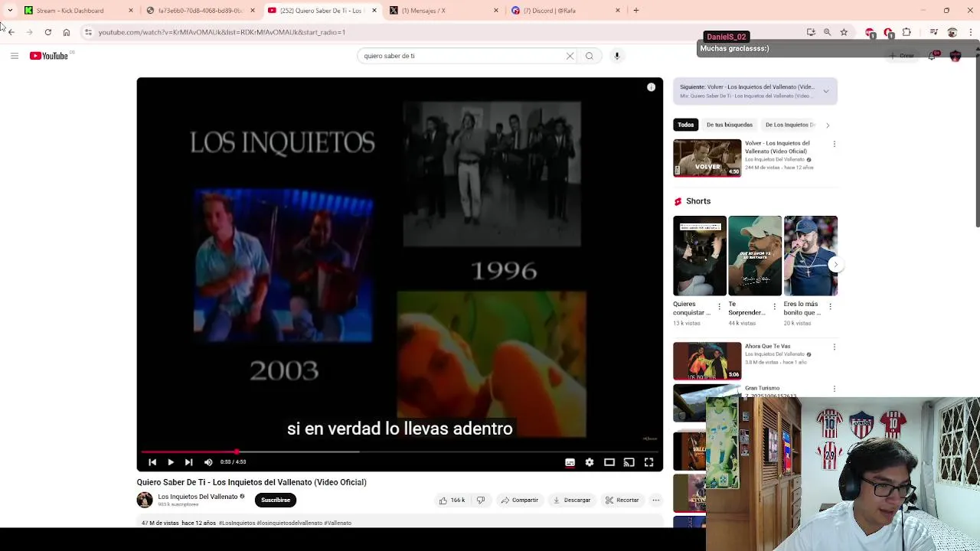Open the YouTube guide hamburger menu

(x=14, y=56)
